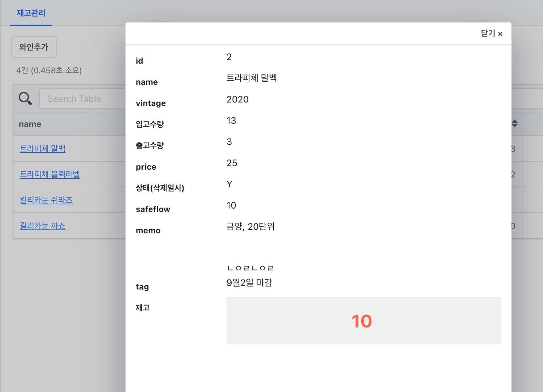Select the memo text 금양, 20단위

coord(251,226)
